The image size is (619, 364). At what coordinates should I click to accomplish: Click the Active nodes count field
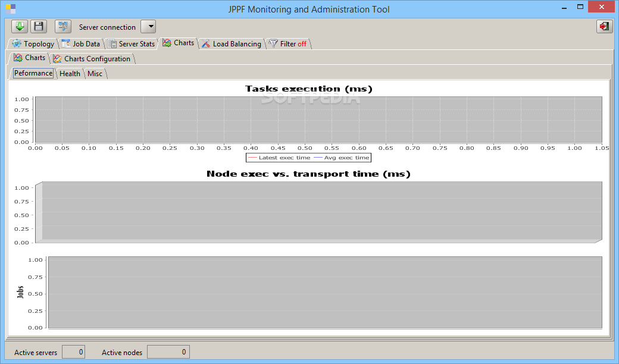tap(168, 352)
